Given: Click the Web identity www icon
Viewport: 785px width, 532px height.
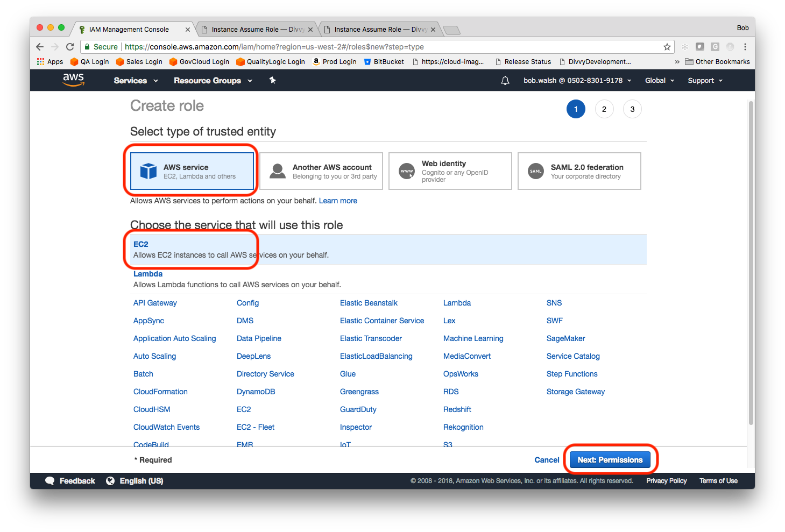Looking at the screenshot, I should (x=407, y=171).
